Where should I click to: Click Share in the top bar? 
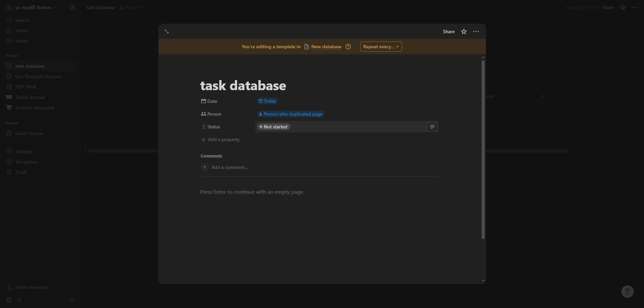coord(608,7)
